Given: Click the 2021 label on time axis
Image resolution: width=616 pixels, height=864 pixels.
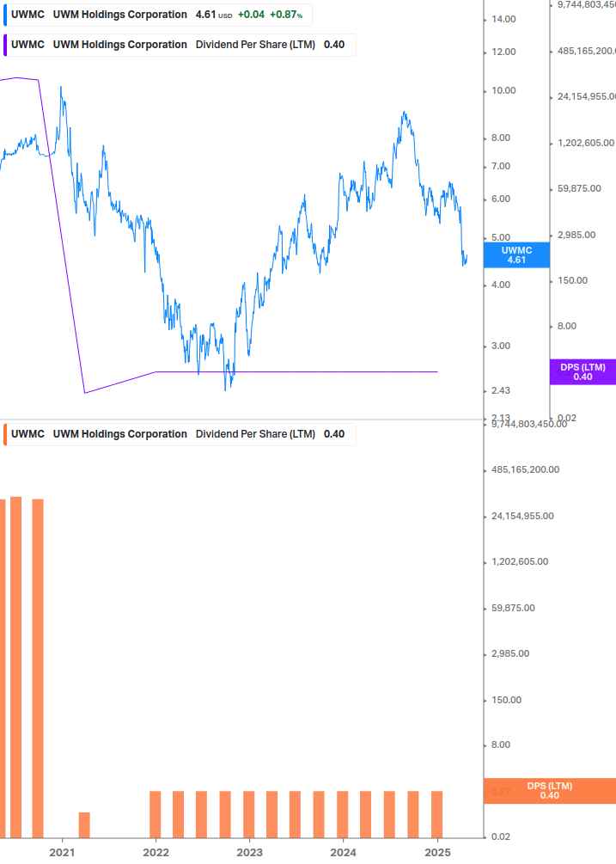Looking at the screenshot, I should [x=62, y=853].
